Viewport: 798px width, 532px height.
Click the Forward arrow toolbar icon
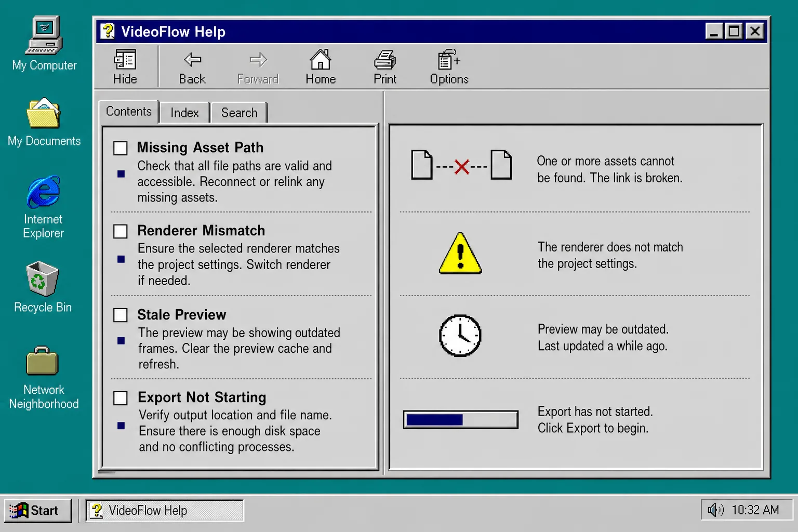258,60
